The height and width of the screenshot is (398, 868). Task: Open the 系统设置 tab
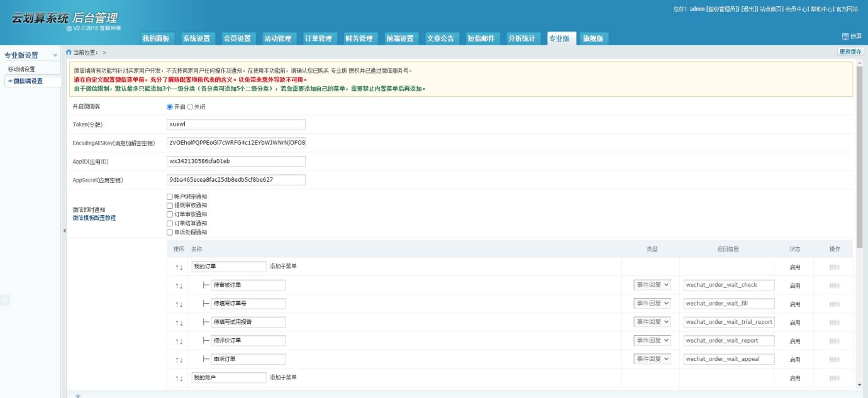click(x=196, y=38)
